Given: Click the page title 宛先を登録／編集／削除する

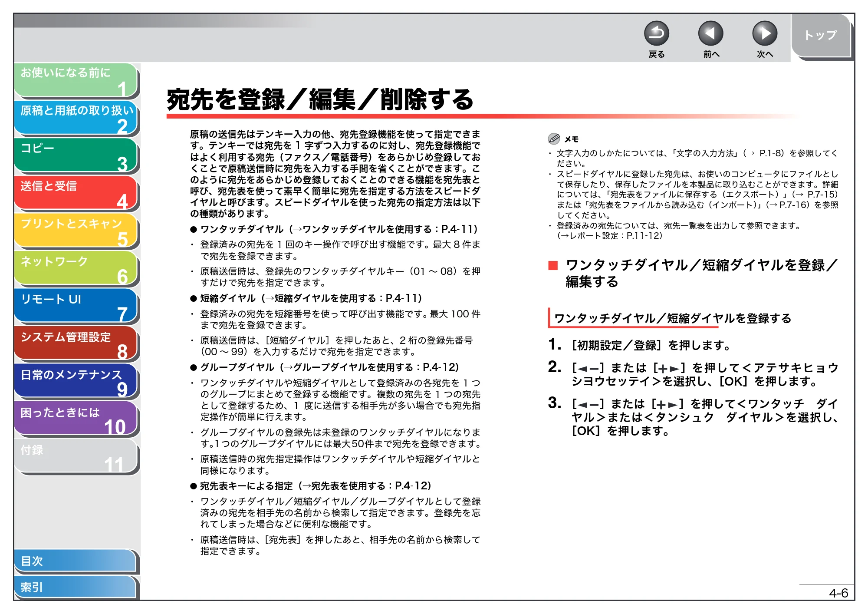Looking at the screenshot, I should 320,99.
